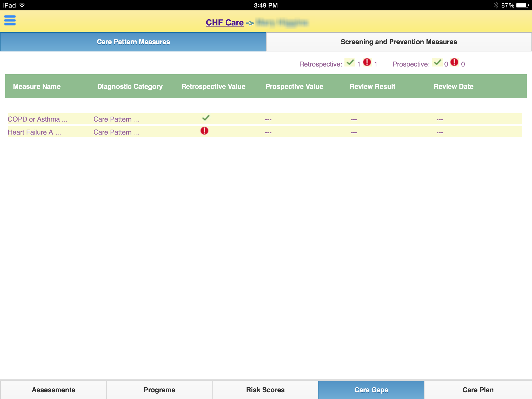
Task: Switch to the Care Plan tab
Action: [x=478, y=390]
